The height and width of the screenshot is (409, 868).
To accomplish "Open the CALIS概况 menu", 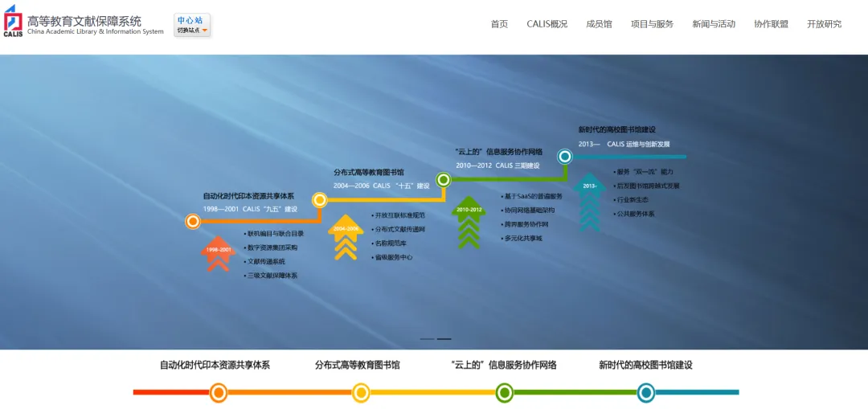I will pos(547,24).
